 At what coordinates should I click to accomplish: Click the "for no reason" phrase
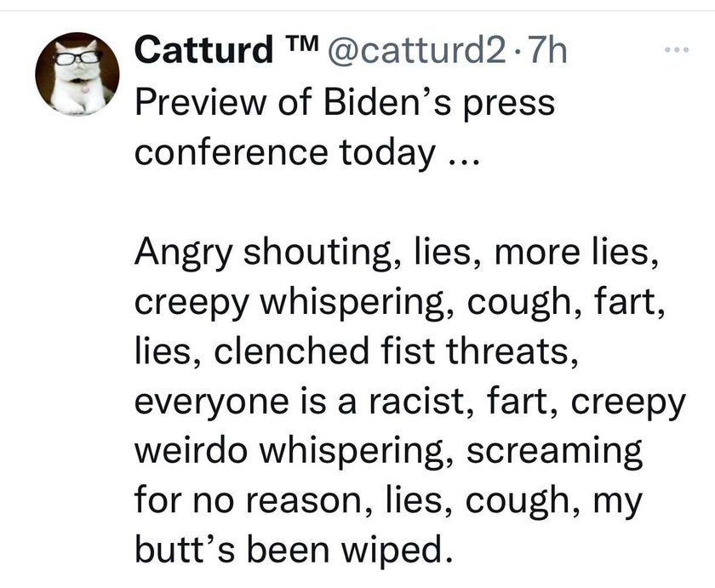(254, 500)
